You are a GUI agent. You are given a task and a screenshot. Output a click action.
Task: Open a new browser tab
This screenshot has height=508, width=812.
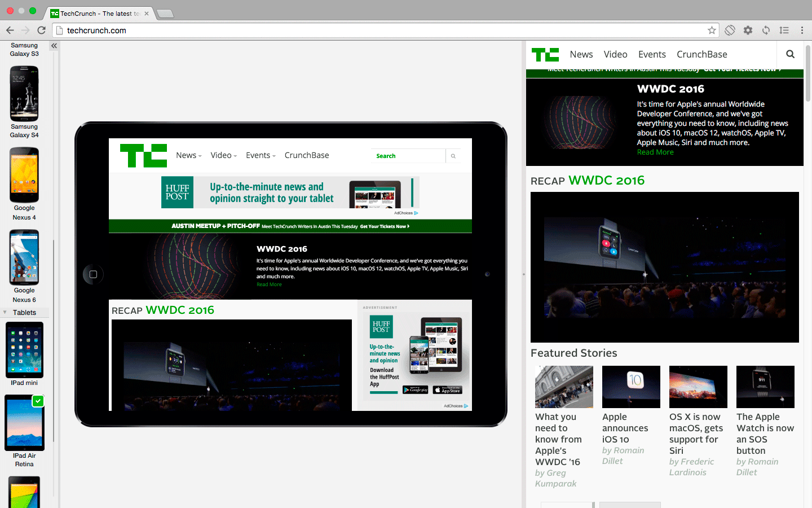[165, 14]
